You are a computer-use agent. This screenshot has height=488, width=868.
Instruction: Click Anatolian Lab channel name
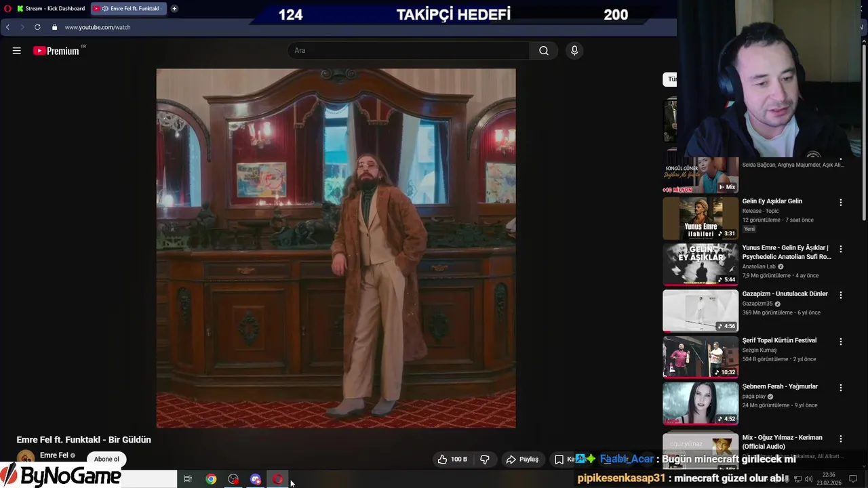[759, 266]
